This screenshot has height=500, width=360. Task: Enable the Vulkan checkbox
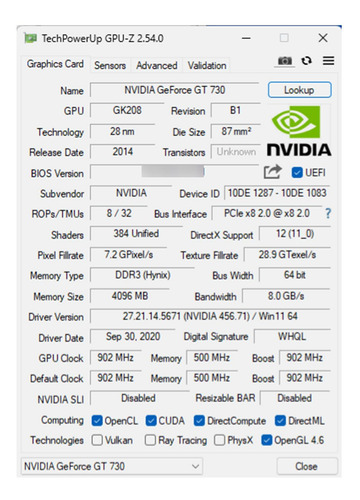[97, 440]
